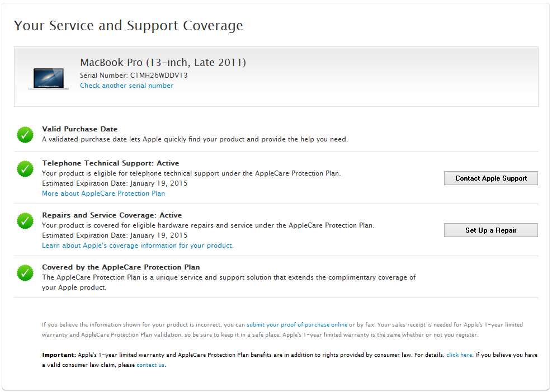Click the green checkmark beside Repairs and Service Coverage

pyautogui.click(x=25, y=221)
